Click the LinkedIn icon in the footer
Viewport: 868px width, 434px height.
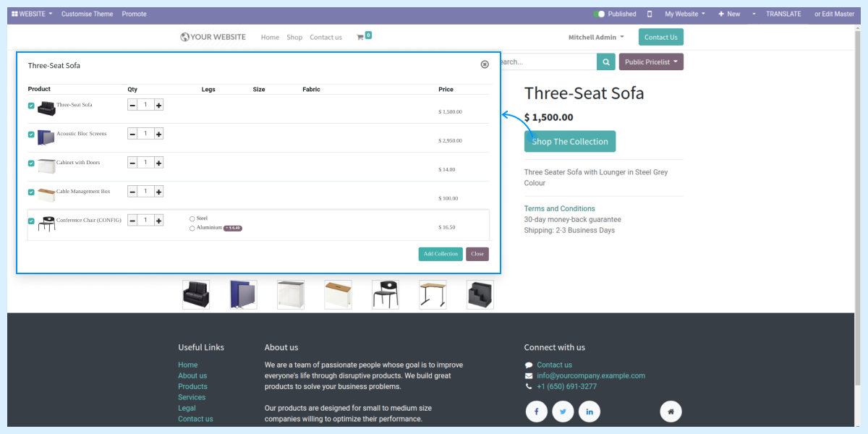(589, 411)
